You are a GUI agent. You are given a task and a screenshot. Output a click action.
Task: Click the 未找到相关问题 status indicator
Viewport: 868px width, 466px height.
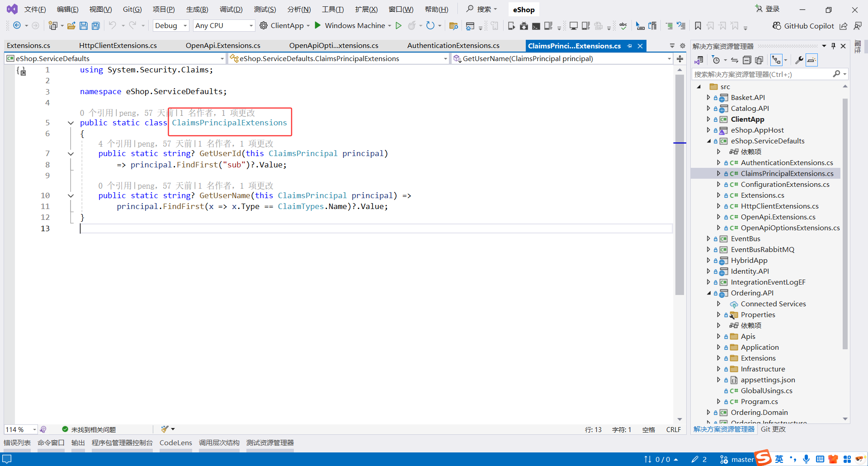click(89, 429)
